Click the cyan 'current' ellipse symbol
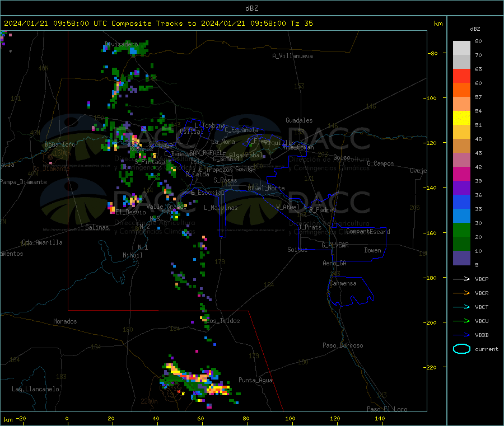Viewport: 504px width, 426px height. pos(461,349)
